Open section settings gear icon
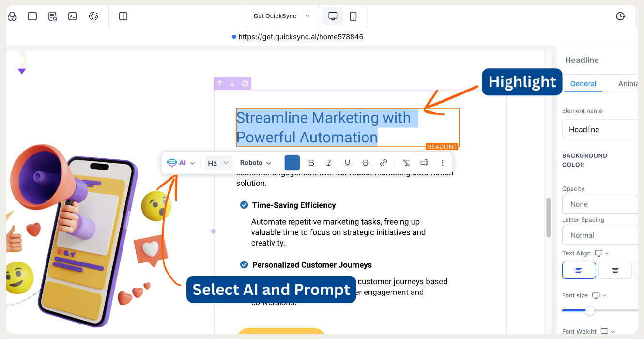 click(x=245, y=83)
